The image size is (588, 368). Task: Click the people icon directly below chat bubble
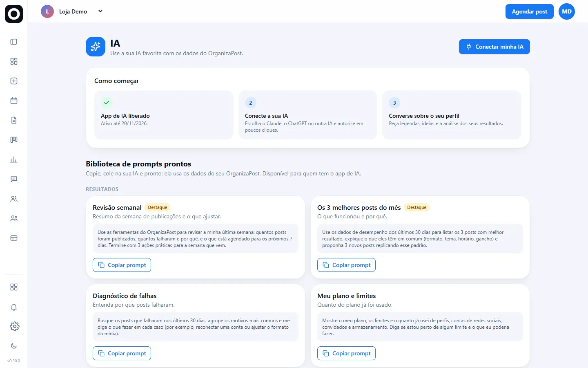pos(14,199)
